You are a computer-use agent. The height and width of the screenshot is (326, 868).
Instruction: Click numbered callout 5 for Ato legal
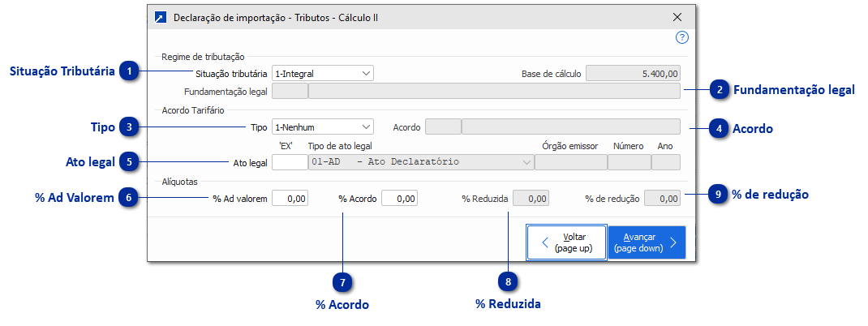coord(129,162)
